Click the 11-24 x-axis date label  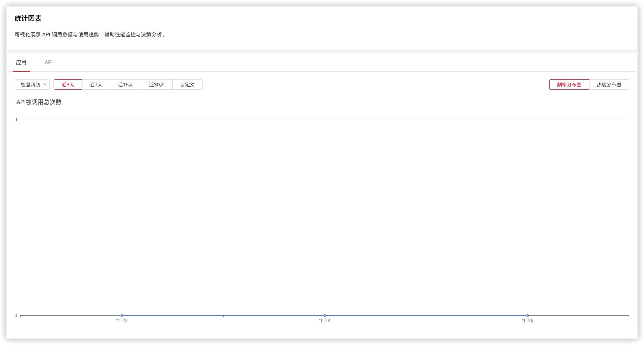(x=324, y=321)
